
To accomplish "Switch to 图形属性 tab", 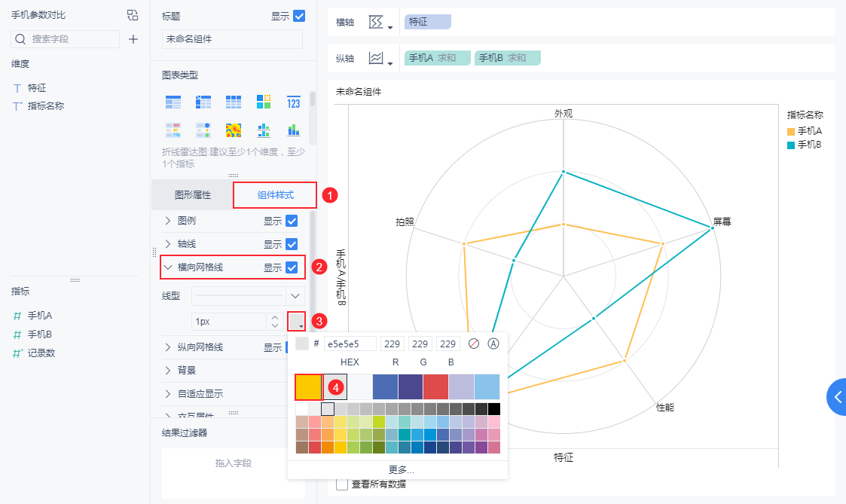I will click(193, 195).
